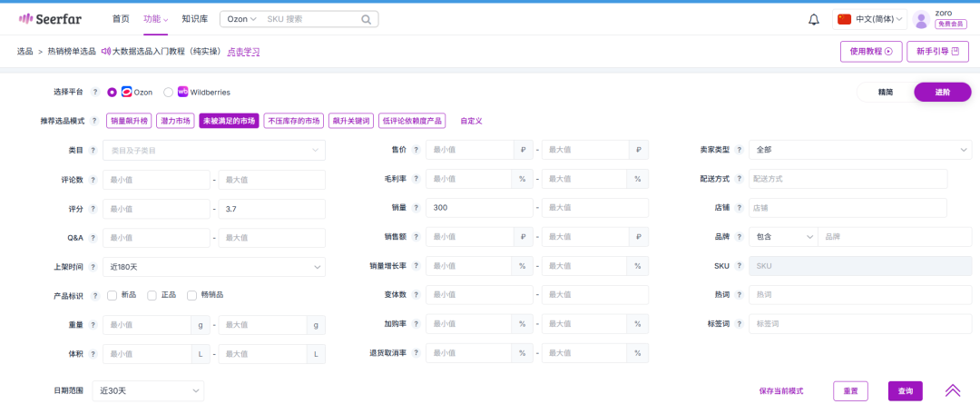Check the 畅销品 checkbox
Screen dimensions: 980x414
[x=191, y=295]
